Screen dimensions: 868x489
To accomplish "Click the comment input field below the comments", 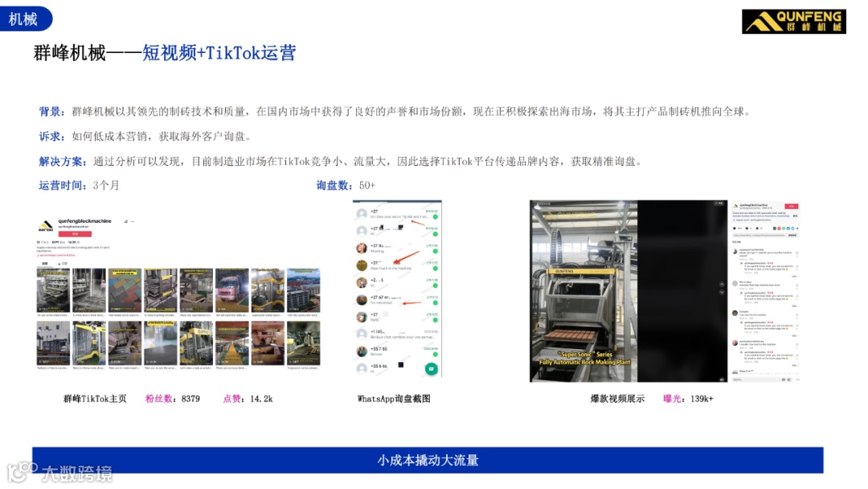I will point(762,380).
